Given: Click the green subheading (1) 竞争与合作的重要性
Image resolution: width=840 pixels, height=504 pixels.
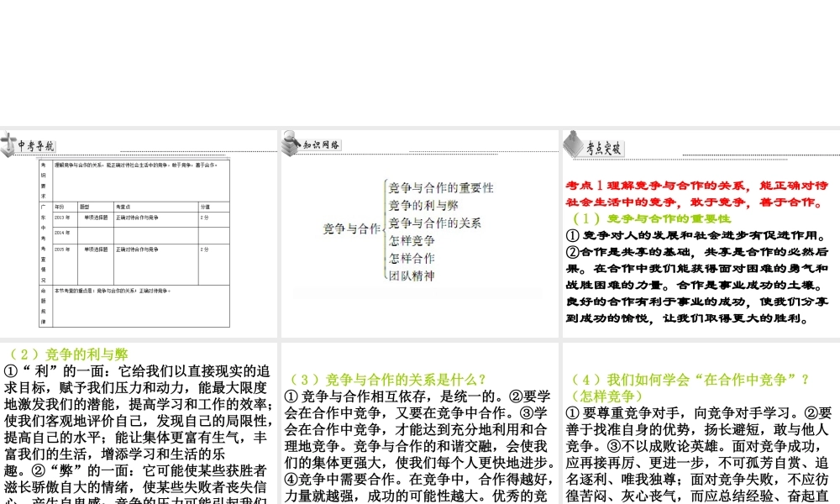Looking at the screenshot, I should (652, 218).
